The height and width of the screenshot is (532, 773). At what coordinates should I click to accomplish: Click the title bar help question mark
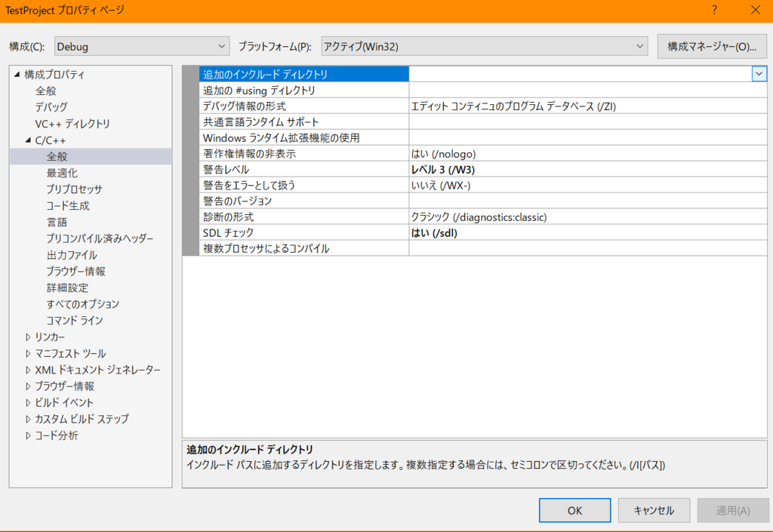tap(715, 10)
